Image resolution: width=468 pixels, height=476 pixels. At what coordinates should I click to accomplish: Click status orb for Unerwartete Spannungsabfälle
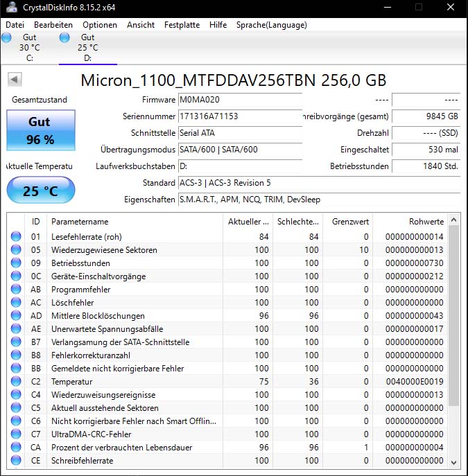16,328
